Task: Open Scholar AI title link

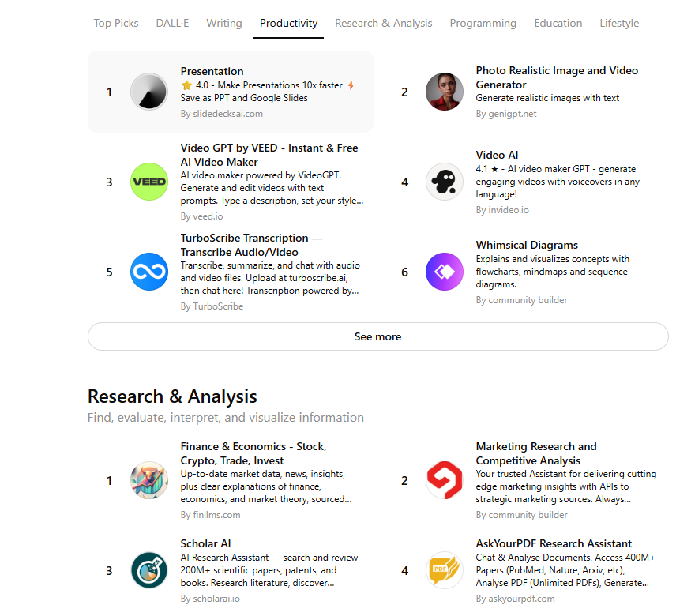Action: (205, 543)
